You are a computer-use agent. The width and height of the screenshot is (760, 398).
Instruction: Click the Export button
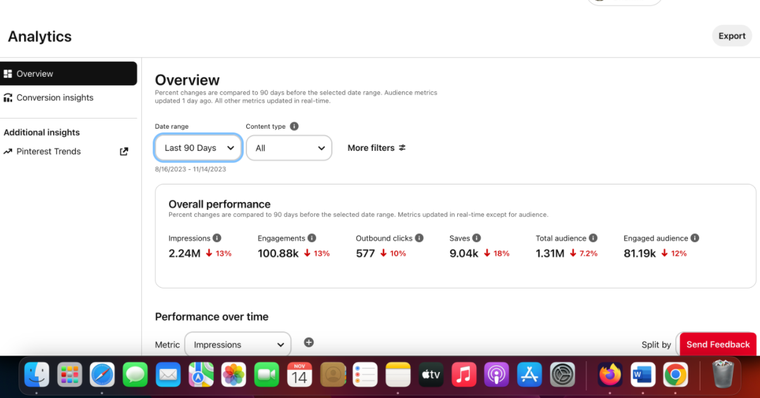point(732,36)
